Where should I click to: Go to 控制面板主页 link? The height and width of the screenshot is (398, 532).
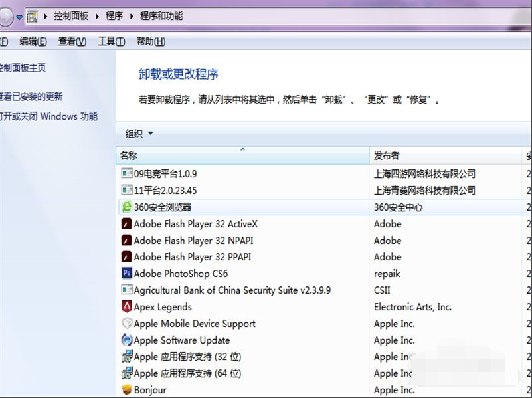pyautogui.click(x=23, y=68)
